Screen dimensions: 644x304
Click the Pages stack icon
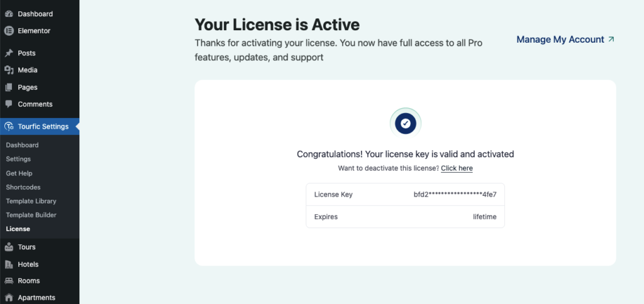click(x=9, y=87)
